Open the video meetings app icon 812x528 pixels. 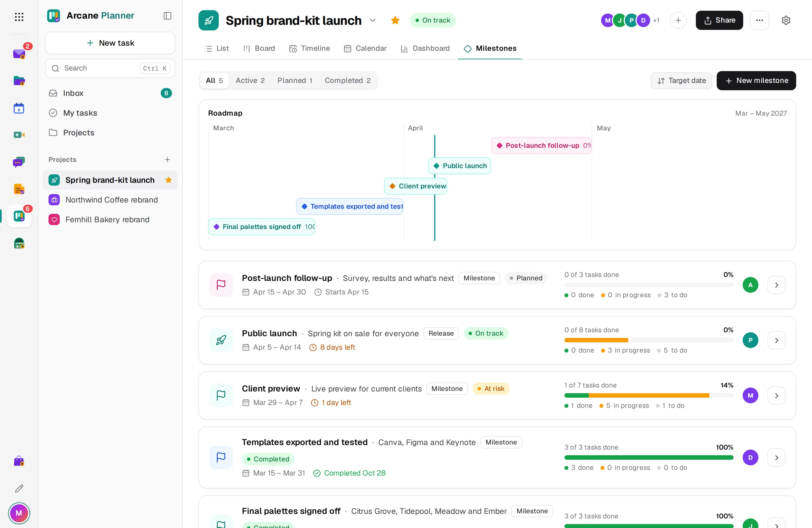point(19,135)
